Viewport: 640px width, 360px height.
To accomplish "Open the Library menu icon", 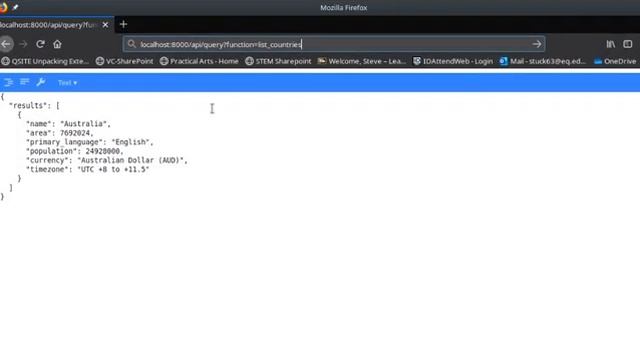I will point(611,44).
